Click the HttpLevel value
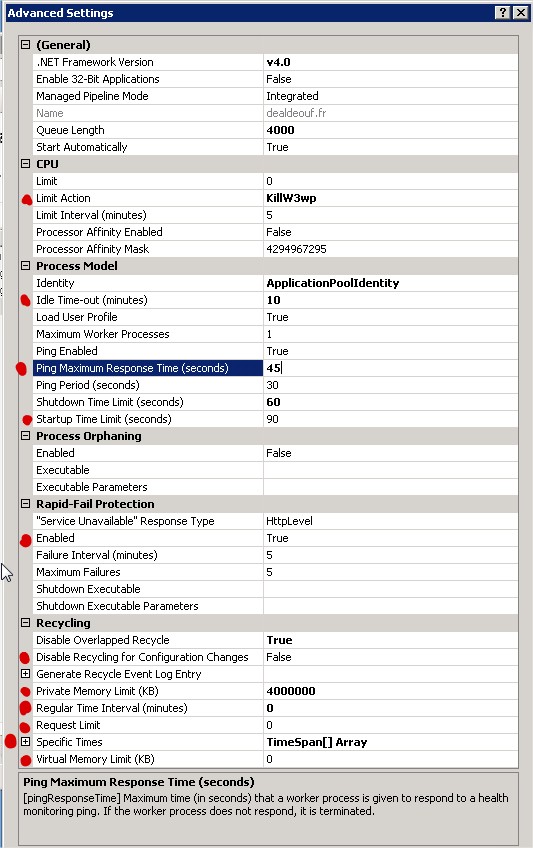 click(x=390, y=521)
